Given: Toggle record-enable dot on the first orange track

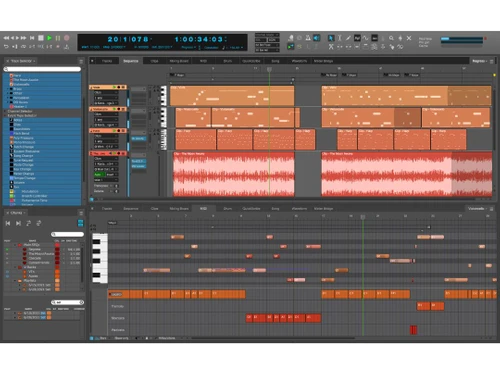Looking at the screenshot, I should click(119, 87).
